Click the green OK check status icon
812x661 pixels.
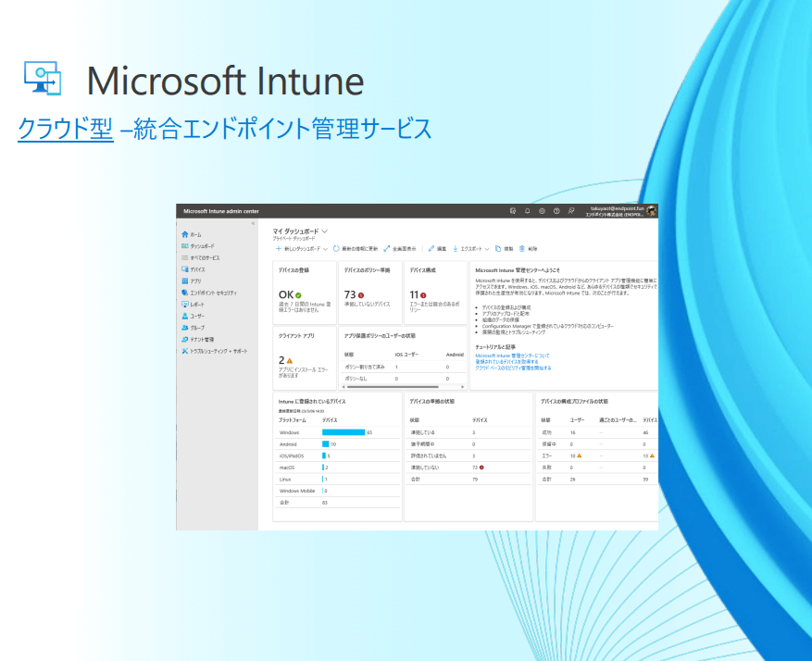point(298,295)
